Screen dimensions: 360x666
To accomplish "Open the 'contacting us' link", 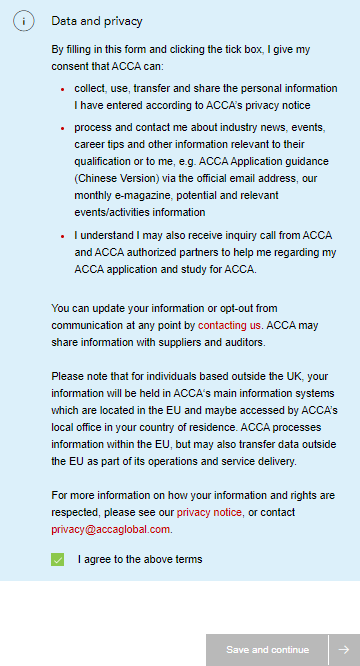I will click(x=229, y=325).
